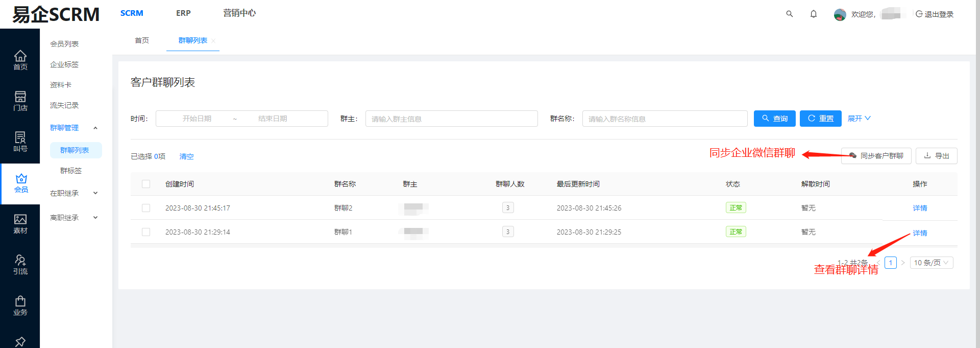This screenshot has height=348, width=980.
Task: Open notifications bell icon
Action: [814, 14]
